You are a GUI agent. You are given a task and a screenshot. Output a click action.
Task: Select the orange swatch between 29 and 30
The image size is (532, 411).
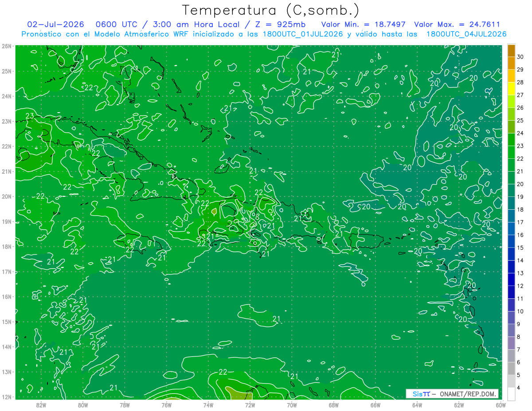tap(511, 63)
